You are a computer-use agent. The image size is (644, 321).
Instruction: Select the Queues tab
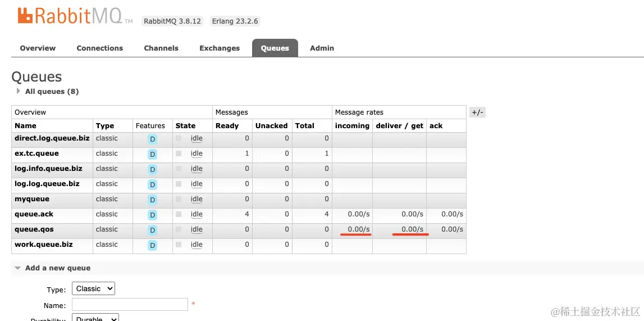pos(275,48)
